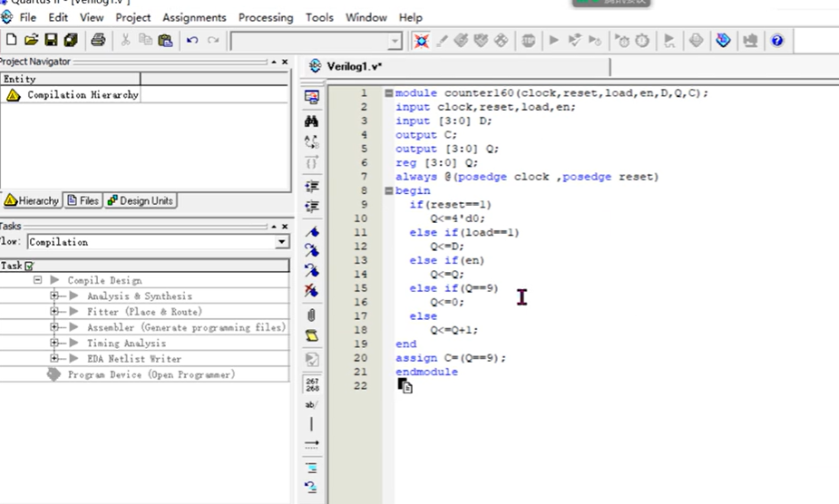
Task: Open the Edit menu
Action: (58, 17)
